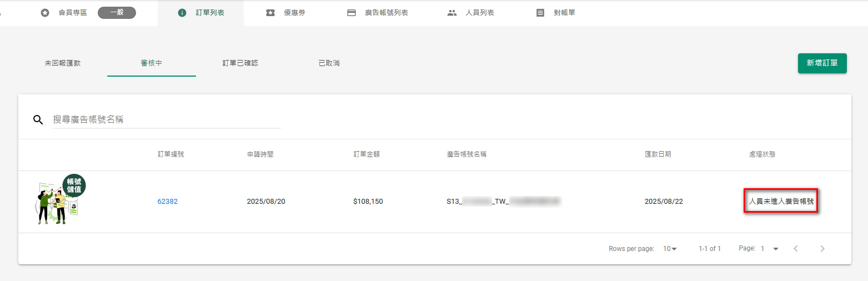Click the card icon beside 廣告帳號列表
This screenshot has height=281, width=868.
coord(352,13)
